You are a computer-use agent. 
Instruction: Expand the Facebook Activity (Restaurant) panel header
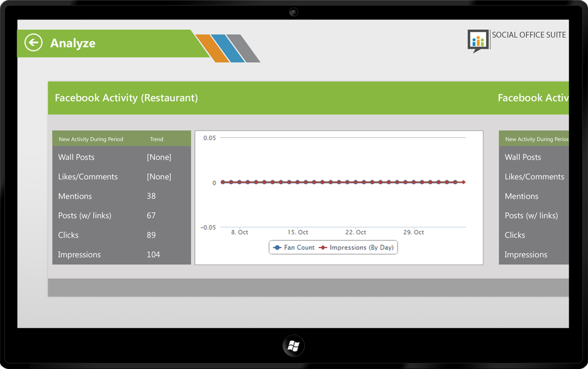pos(126,98)
